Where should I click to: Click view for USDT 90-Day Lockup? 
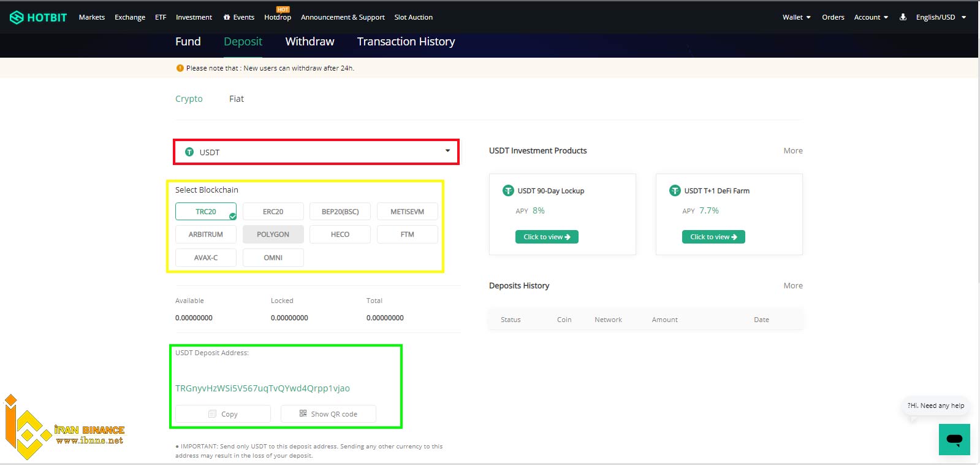tap(547, 237)
